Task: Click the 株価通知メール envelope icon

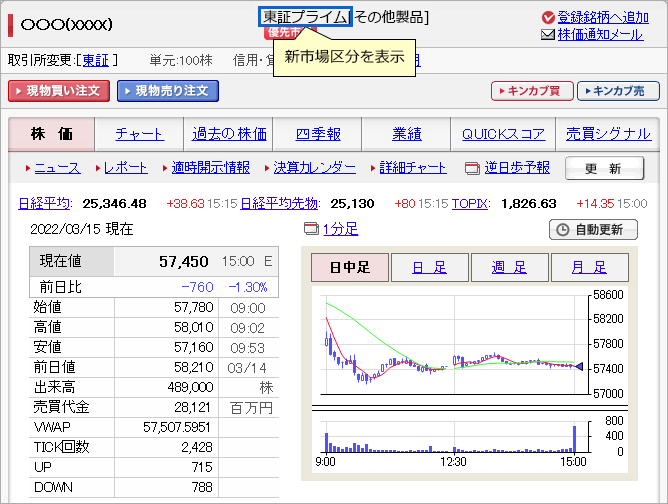Action: [x=548, y=35]
